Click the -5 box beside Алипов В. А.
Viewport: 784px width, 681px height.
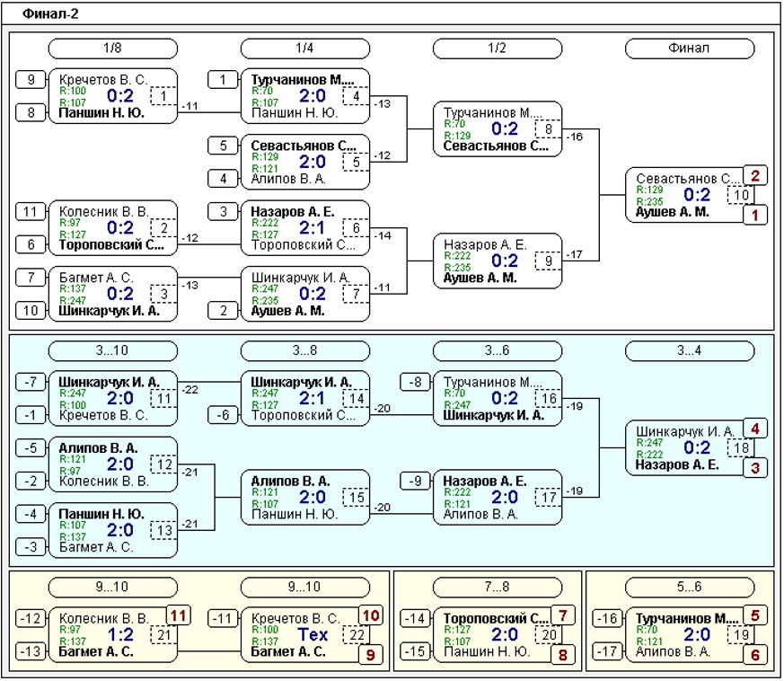[x=31, y=448]
